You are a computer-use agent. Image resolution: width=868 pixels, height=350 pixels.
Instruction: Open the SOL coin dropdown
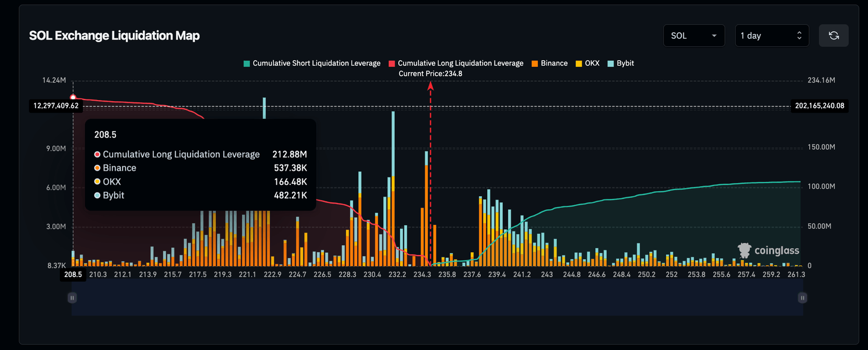[x=693, y=36]
